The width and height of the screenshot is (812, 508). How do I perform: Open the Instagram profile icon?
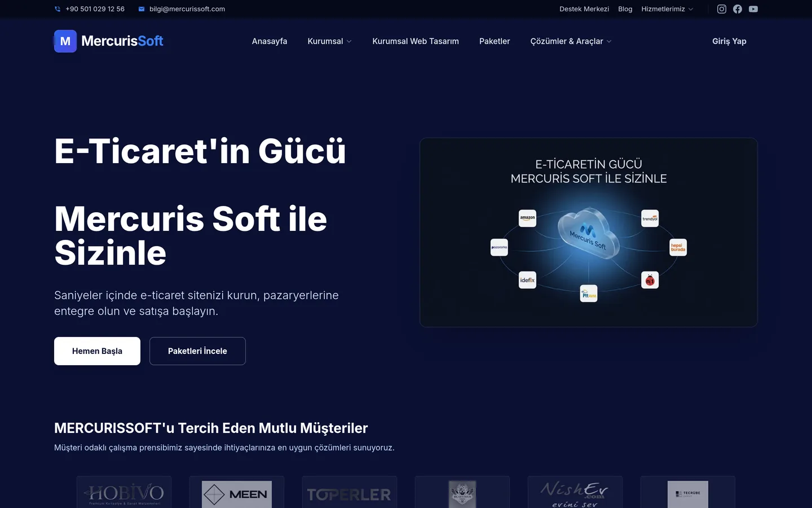[722, 9]
